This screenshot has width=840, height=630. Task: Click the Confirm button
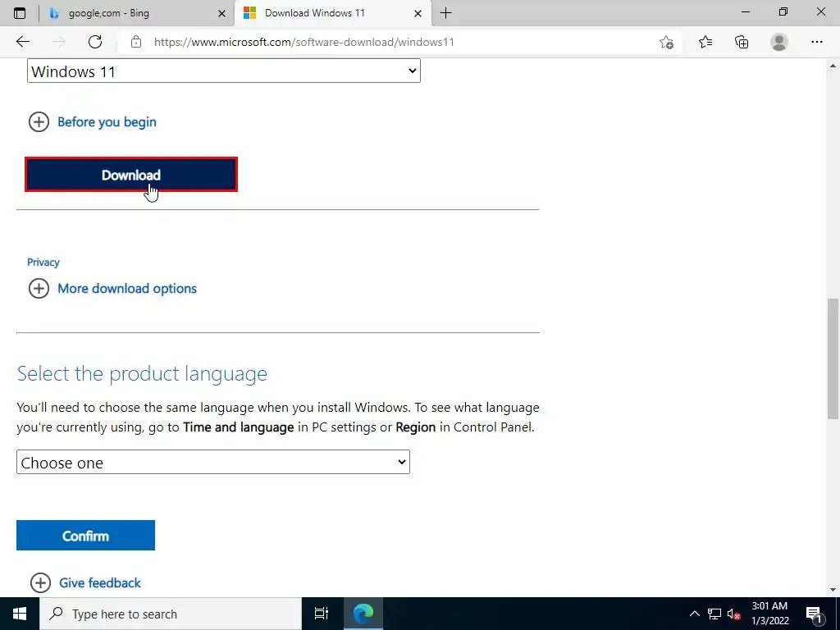(x=85, y=535)
